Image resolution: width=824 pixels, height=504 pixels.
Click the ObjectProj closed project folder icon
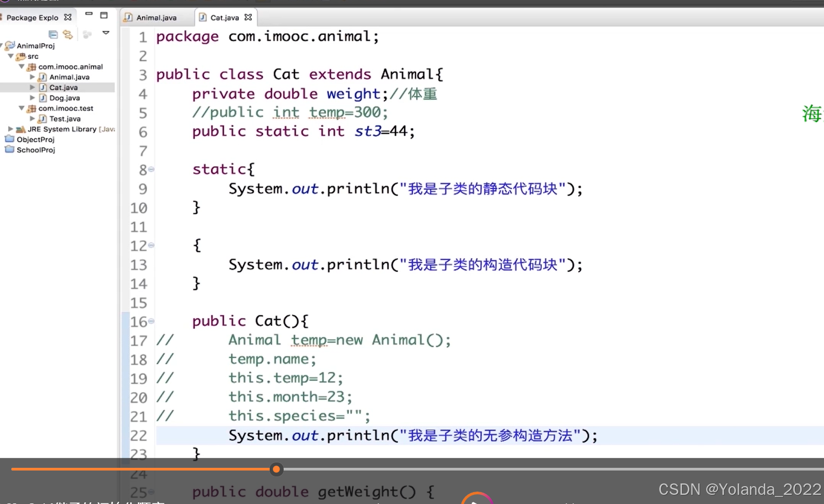(9, 139)
